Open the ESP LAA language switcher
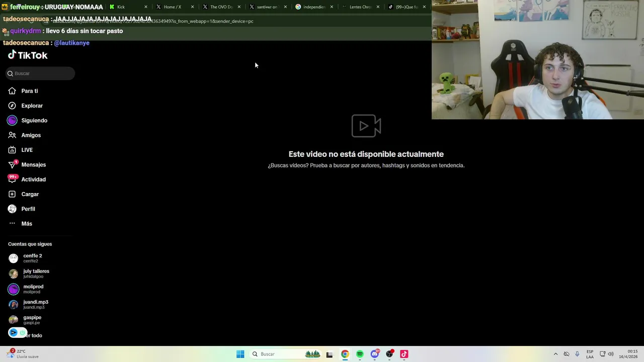Viewport: 644px width, 362px height. pyautogui.click(x=590, y=354)
